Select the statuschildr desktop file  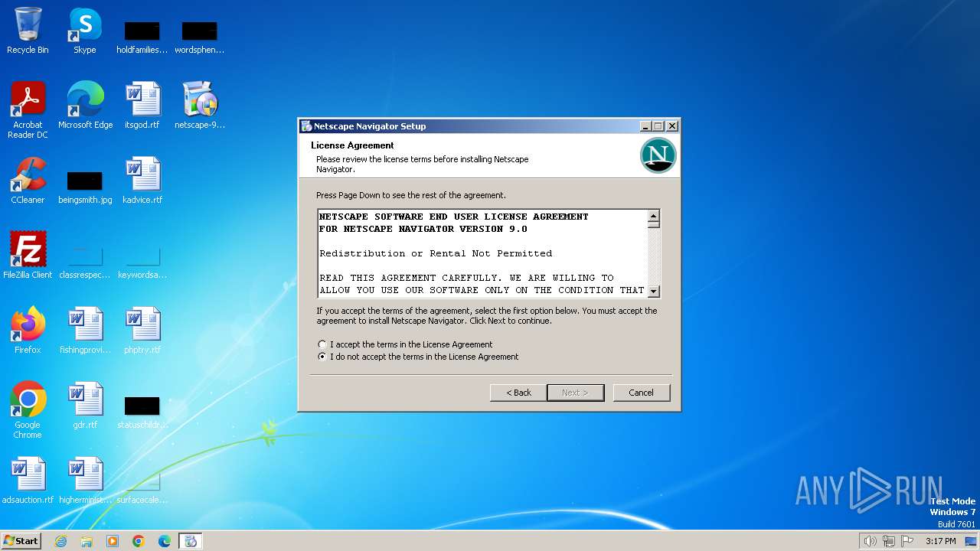[x=142, y=412]
